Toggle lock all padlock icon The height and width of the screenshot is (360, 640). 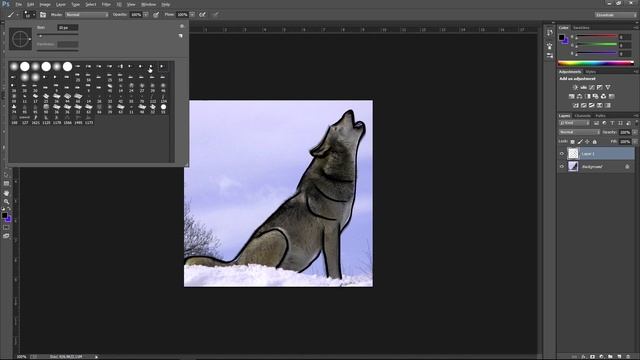point(595,142)
